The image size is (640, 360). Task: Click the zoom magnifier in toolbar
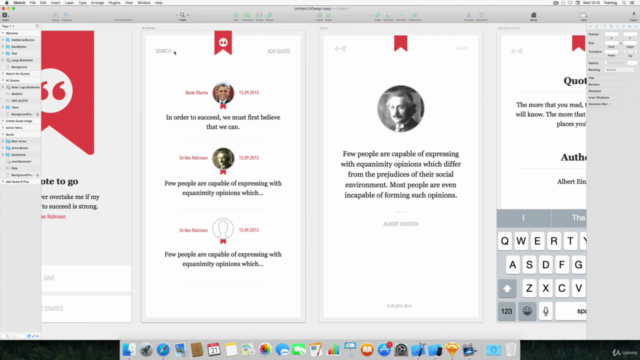point(182,15)
